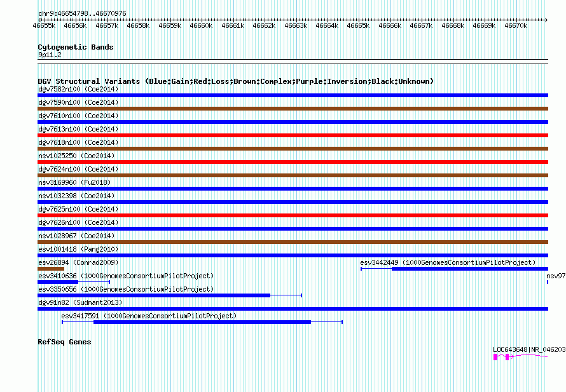Open the nsv1025250 (Coe2014) variant label
This screenshot has height=392, width=566.
(76, 156)
